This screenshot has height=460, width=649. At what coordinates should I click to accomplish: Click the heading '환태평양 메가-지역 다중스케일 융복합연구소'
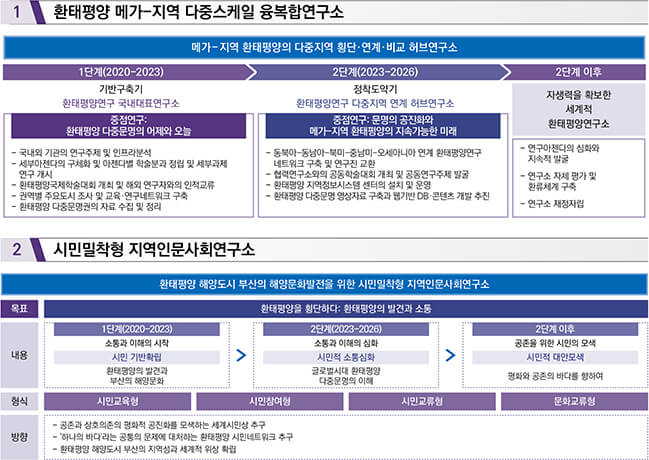coord(198,12)
